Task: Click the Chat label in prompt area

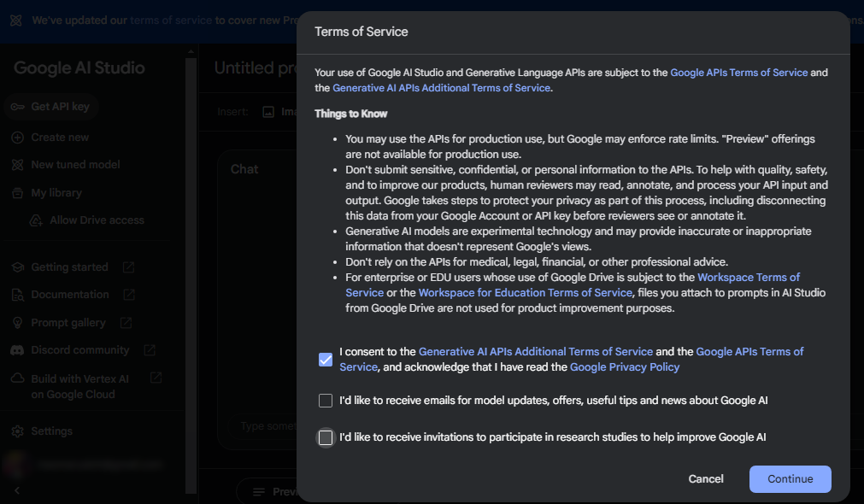Action: (x=244, y=169)
